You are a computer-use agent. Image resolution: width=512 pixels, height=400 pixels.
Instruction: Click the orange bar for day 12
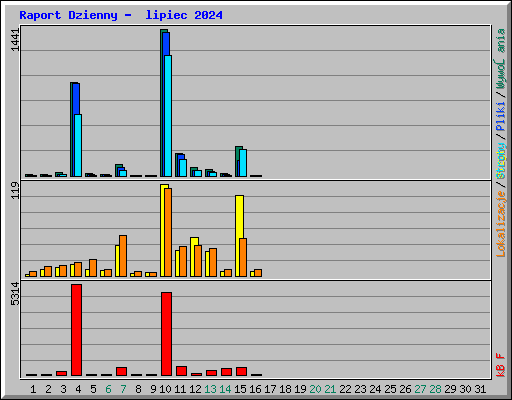pyautogui.click(x=198, y=261)
